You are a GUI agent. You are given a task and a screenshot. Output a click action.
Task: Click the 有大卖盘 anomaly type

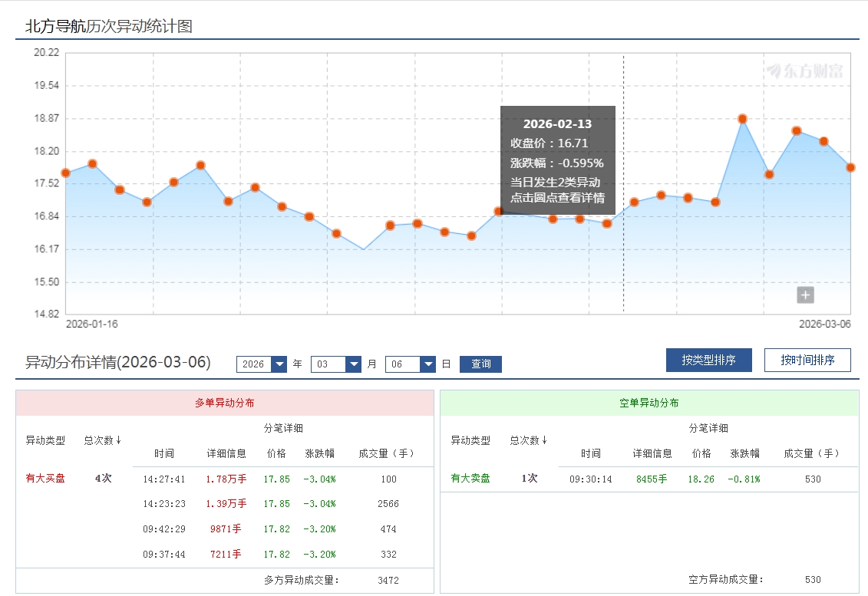tap(470, 478)
